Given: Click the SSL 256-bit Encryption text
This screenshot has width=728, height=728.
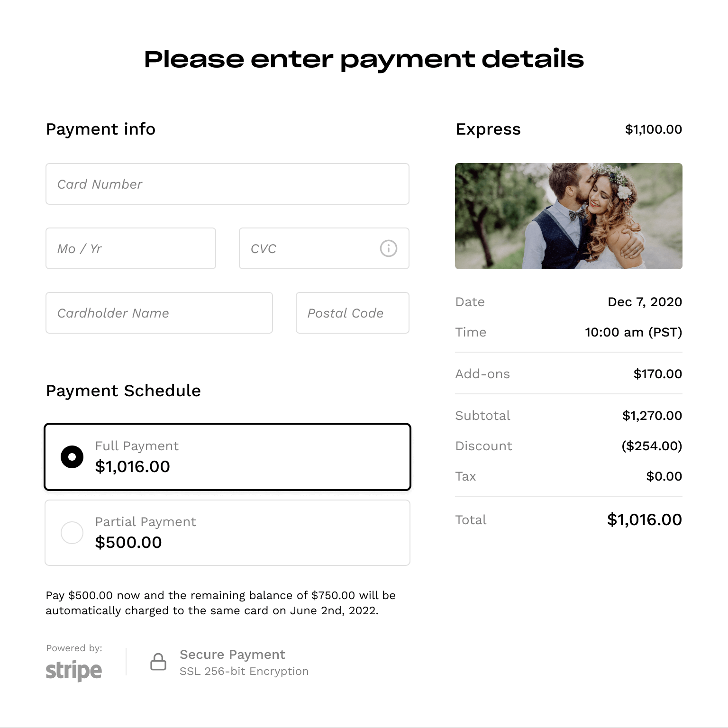Looking at the screenshot, I should tap(244, 671).
